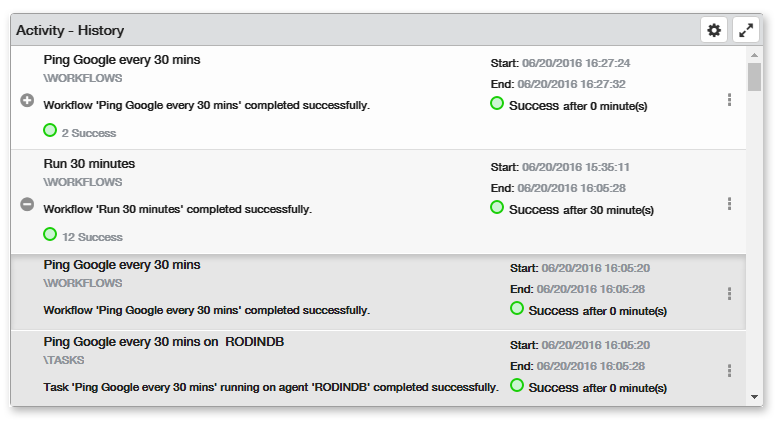Open the RODINDB task entry's options menu
The image size is (778, 423).
point(730,370)
